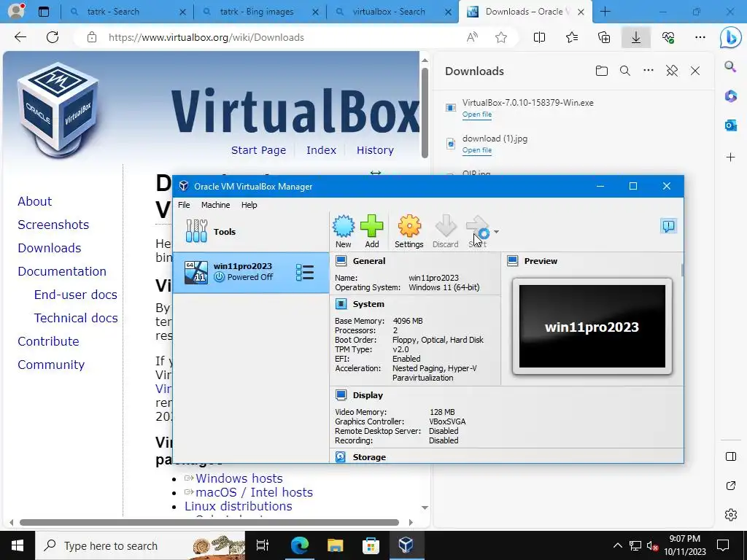
Task: Open the Bing Copilot sidebar icon
Action: point(730,38)
